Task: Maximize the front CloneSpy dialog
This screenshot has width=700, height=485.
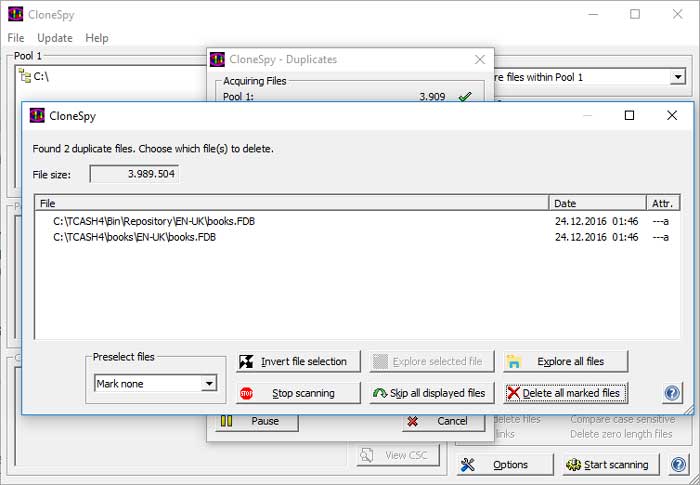Action: coord(629,116)
